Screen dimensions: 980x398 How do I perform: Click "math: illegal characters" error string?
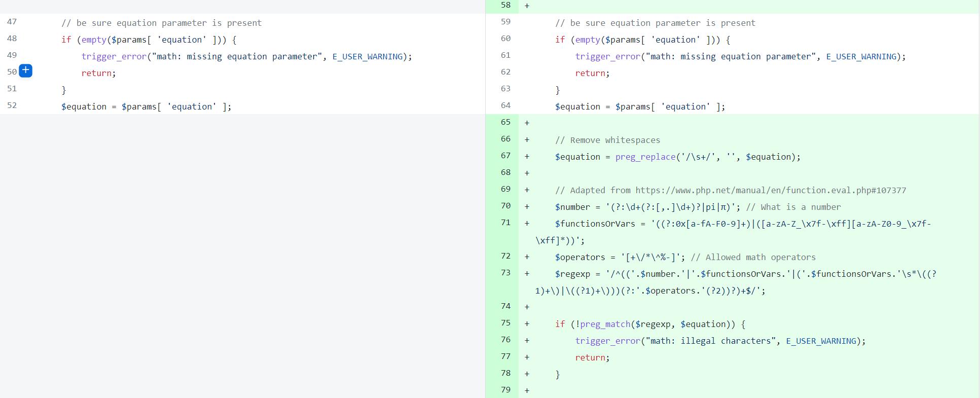click(710, 341)
